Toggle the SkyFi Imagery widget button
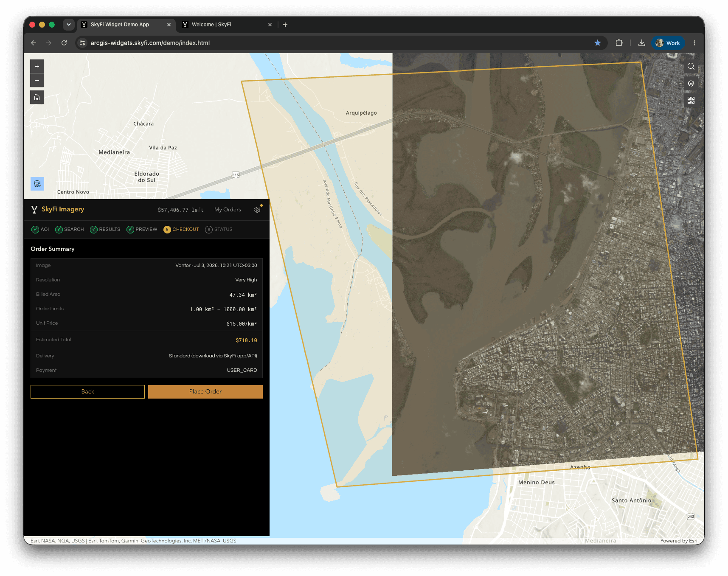This screenshot has width=728, height=576. click(37, 184)
